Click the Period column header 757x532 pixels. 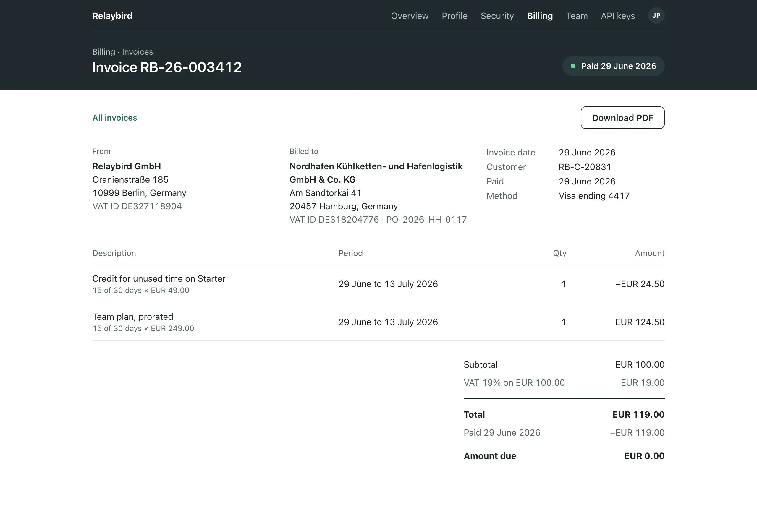point(350,253)
